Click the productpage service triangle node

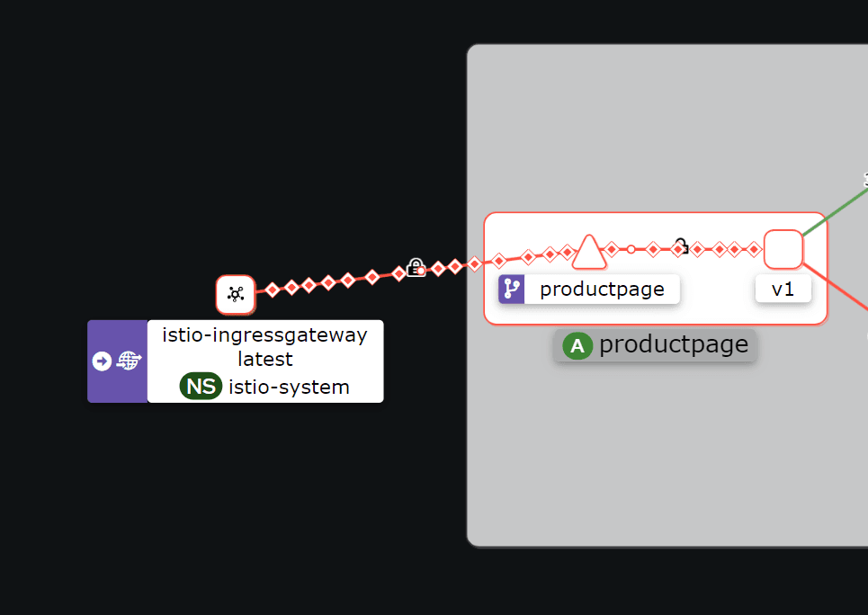click(x=589, y=253)
